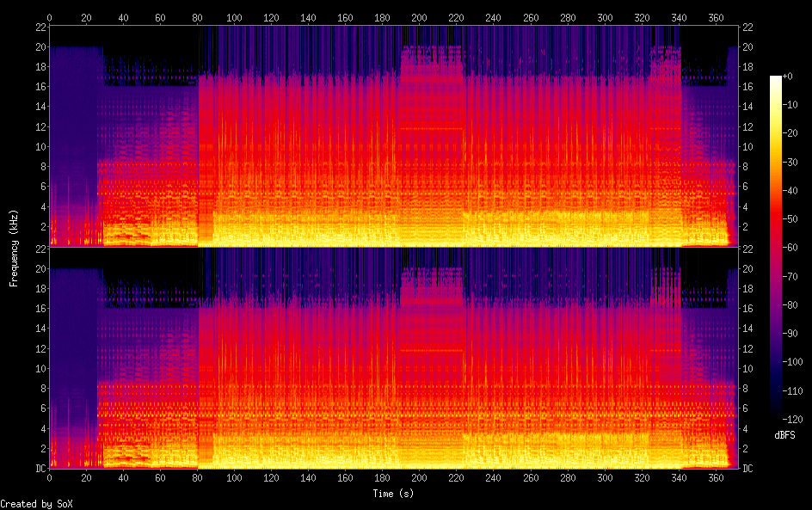
Task: Click the "DC" label on bottom-right frequency axis
Action: pos(748,469)
